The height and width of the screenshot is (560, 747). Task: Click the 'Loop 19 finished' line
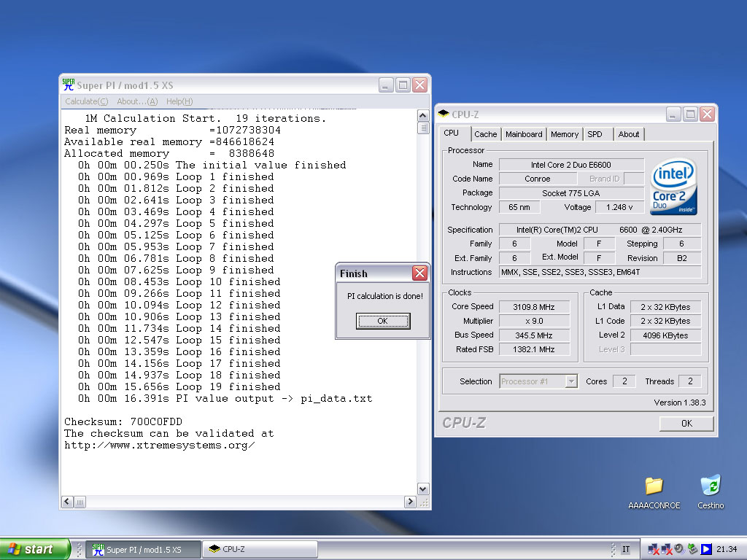[x=179, y=386]
